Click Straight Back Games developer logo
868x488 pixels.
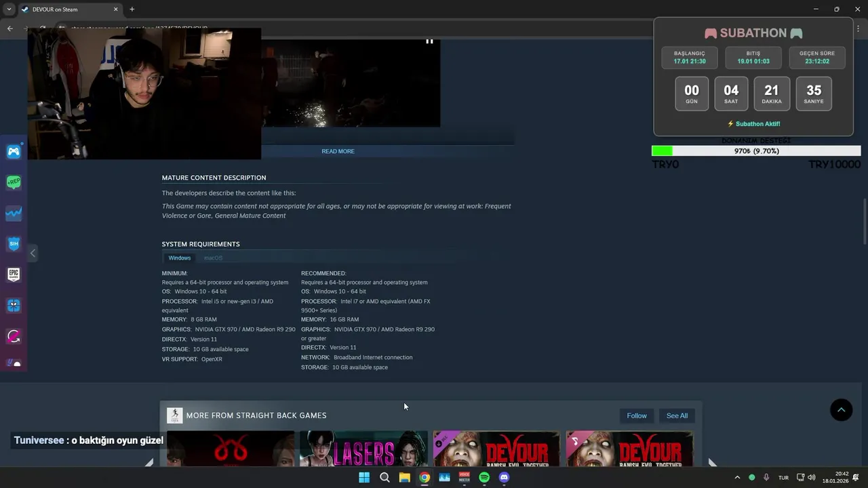(x=174, y=415)
